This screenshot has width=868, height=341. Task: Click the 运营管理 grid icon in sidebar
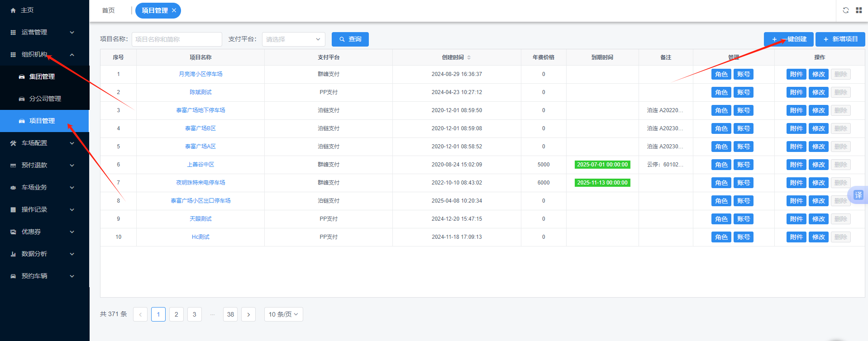tap(13, 33)
